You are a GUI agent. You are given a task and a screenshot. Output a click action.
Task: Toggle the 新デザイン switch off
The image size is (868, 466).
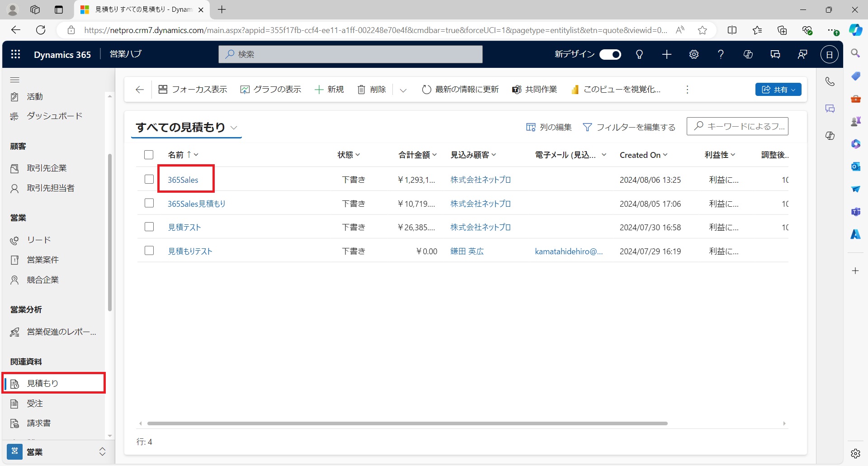pos(610,54)
